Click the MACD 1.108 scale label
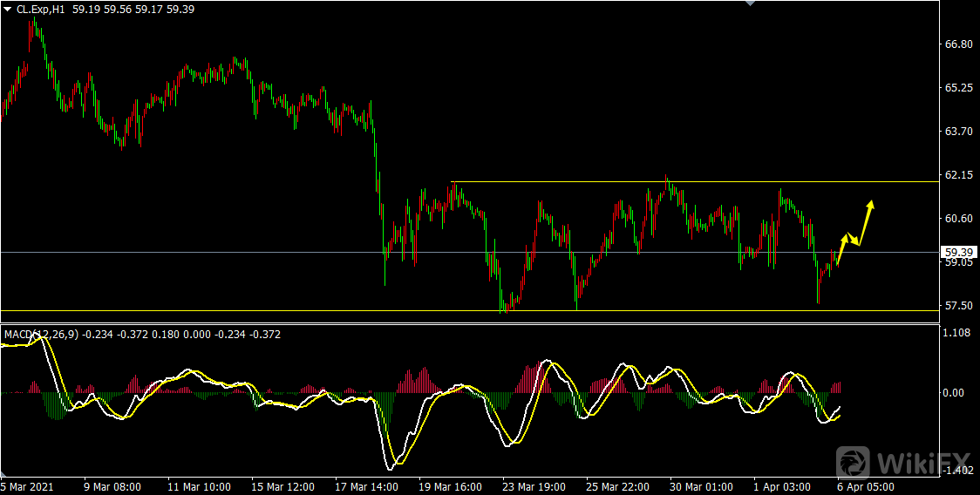 click(x=959, y=333)
